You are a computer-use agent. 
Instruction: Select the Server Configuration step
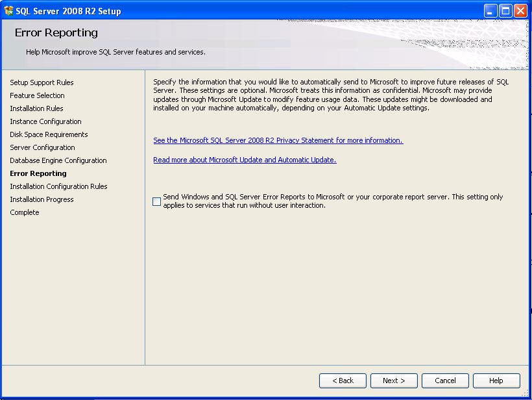point(42,147)
